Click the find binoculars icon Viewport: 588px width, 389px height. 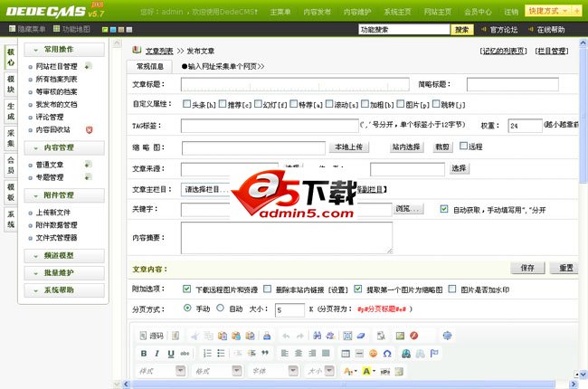[317, 336]
